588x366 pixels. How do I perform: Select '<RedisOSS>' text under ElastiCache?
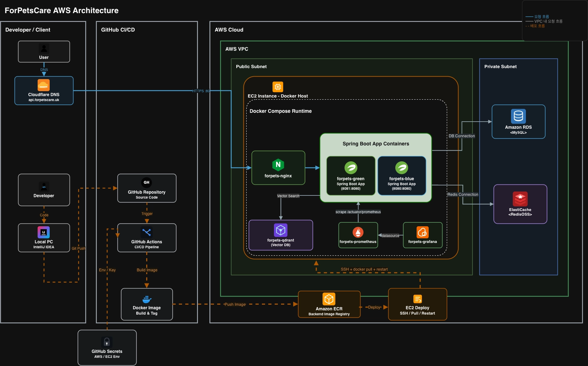(x=520, y=215)
